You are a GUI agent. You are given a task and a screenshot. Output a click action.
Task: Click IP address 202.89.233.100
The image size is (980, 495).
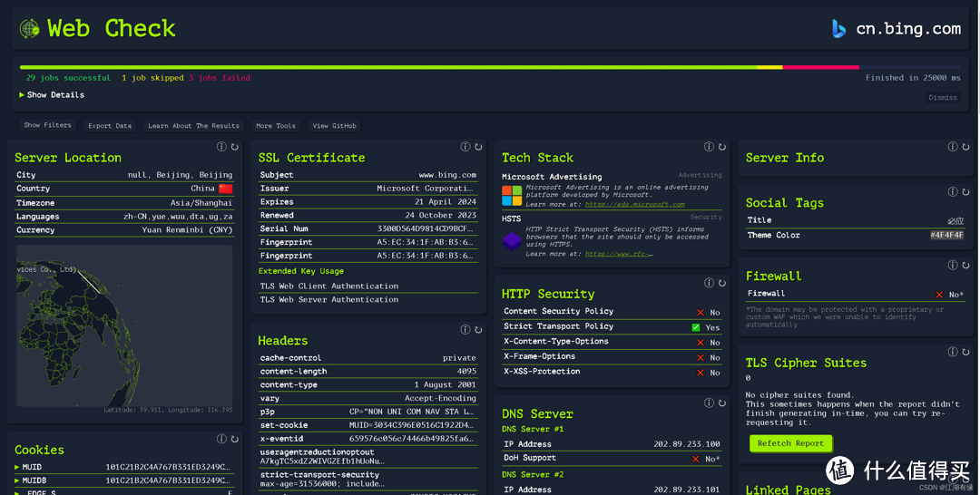click(x=687, y=444)
